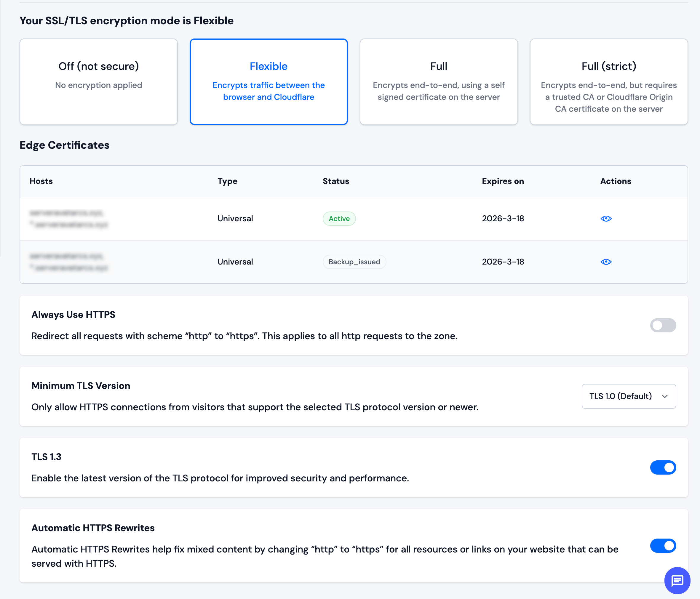The width and height of the screenshot is (700, 599).
Task: Enable Always Use HTTPS
Action: click(663, 325)
